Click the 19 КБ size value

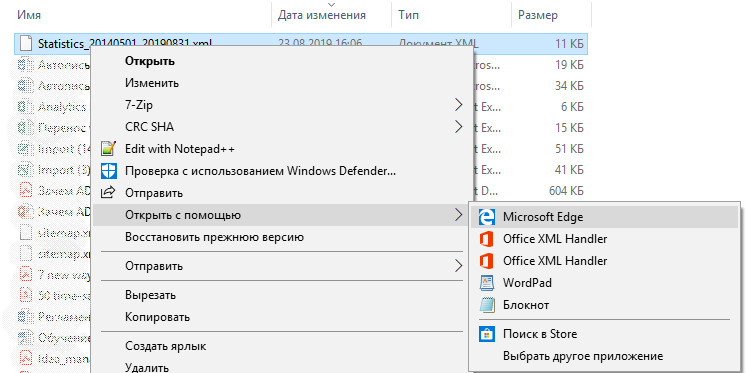tap(569, 65)
